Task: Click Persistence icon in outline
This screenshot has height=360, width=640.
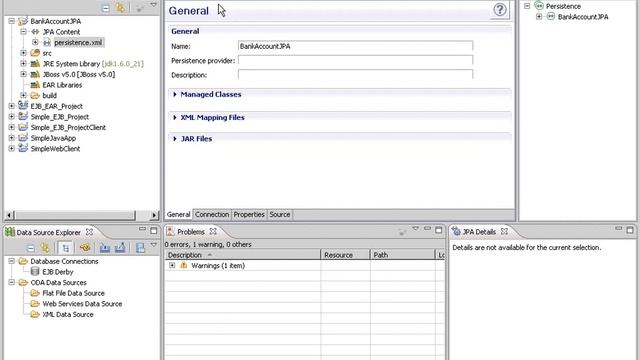Action: click(539, 6)
